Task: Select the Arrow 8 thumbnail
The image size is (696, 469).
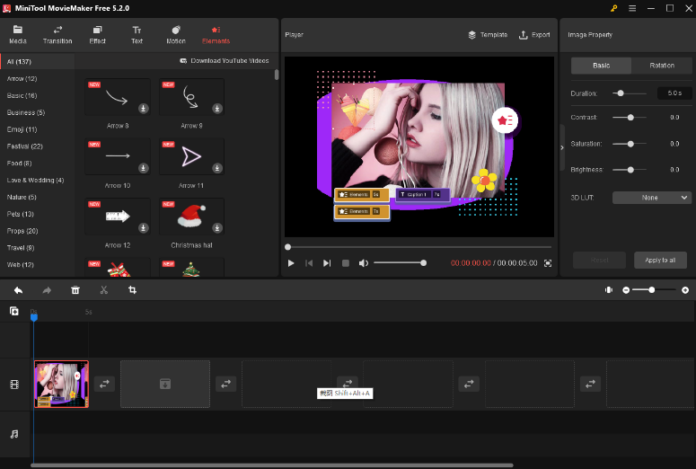Action: tap(118, 97)
